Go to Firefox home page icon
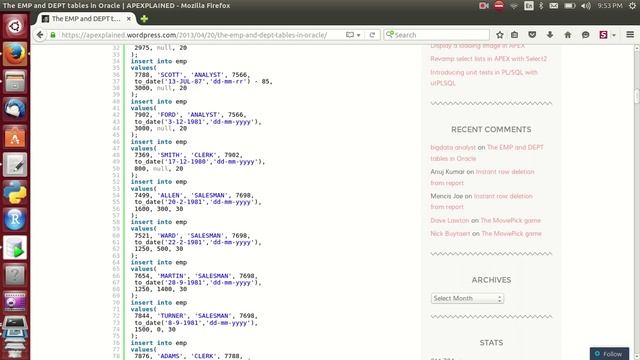 coord(568,35)
